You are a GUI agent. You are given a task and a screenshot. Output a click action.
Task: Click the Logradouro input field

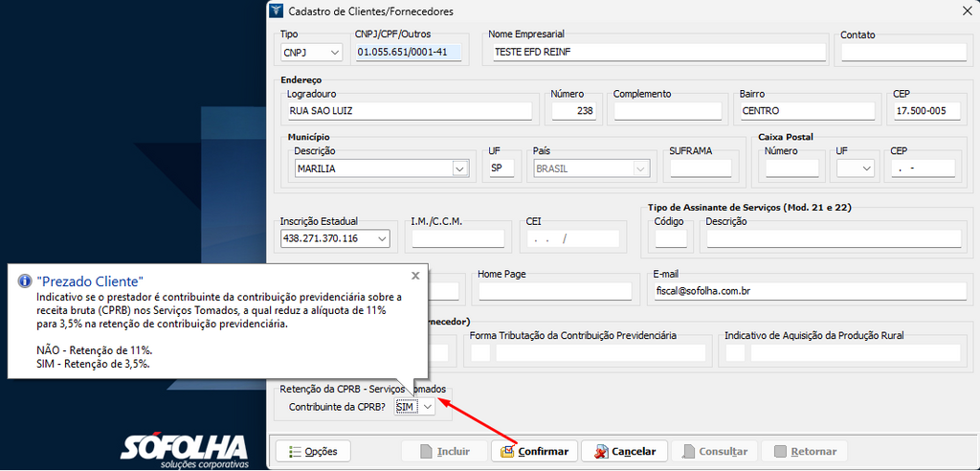tap(409, 111)
